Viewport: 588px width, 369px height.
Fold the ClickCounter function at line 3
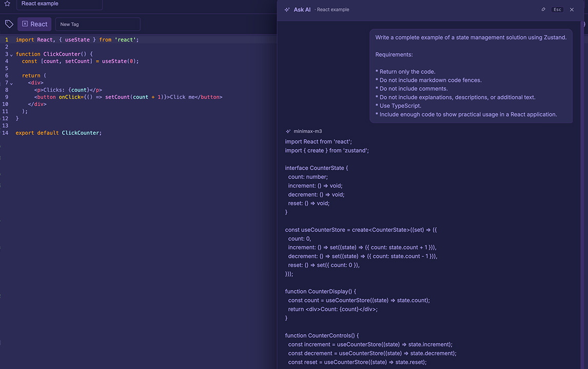point(11,55)
